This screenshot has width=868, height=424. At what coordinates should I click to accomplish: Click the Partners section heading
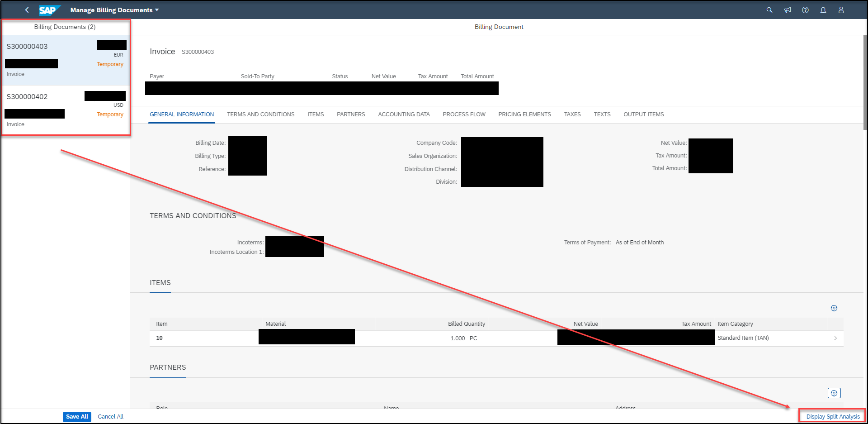pos(168,367)
